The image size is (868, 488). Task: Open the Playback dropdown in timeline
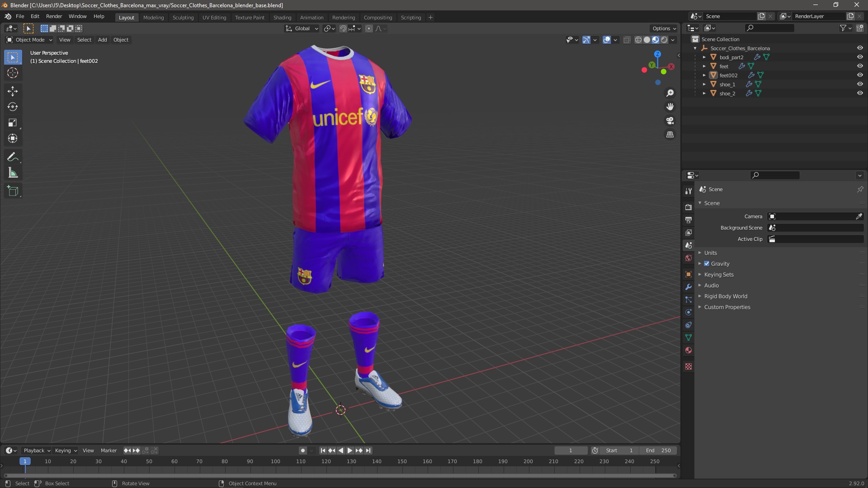click(x=37, y=450)
